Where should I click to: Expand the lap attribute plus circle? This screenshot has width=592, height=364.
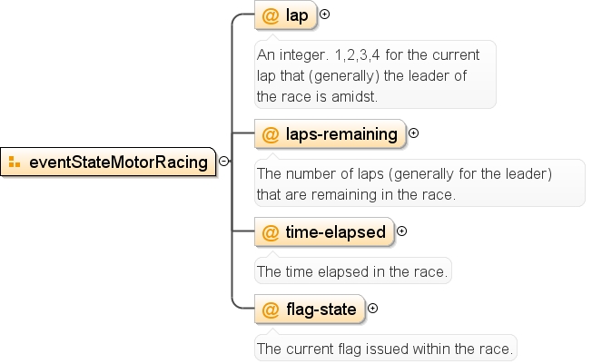pos(324,15)
